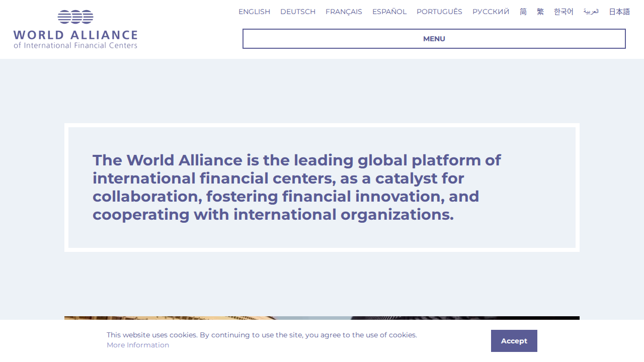Switch language to English
Image resolution: width=644 pixels, height=362 pixels.
254,12
